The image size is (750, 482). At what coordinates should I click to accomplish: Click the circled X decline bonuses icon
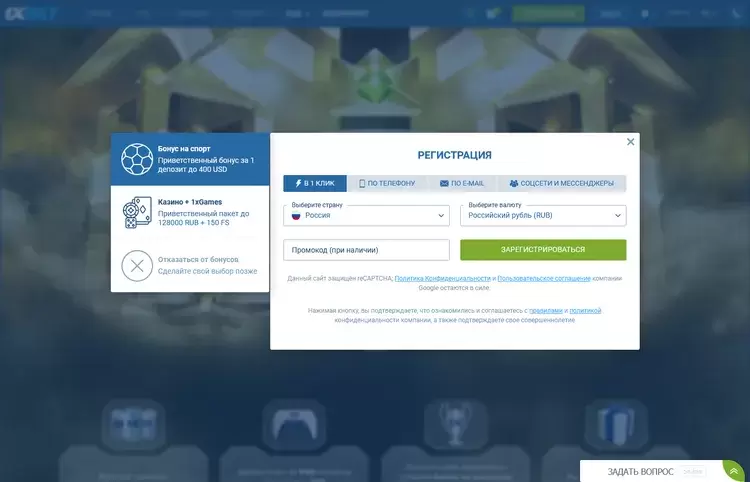(x=136, y=266)
